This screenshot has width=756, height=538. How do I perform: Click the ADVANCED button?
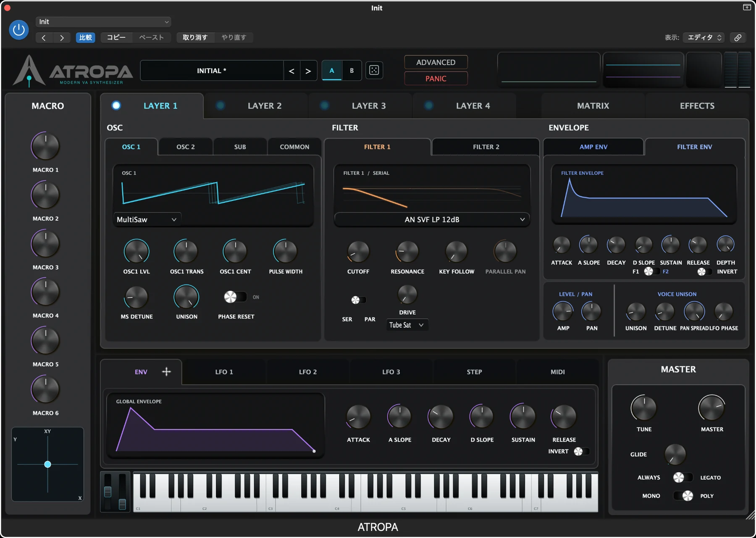[436, 62]
